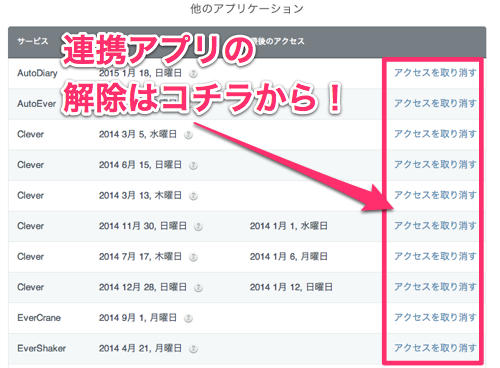Click the round icon beside 2014 11月 30, 日曜日
The image size is (500, 368).
coord(198,227)
